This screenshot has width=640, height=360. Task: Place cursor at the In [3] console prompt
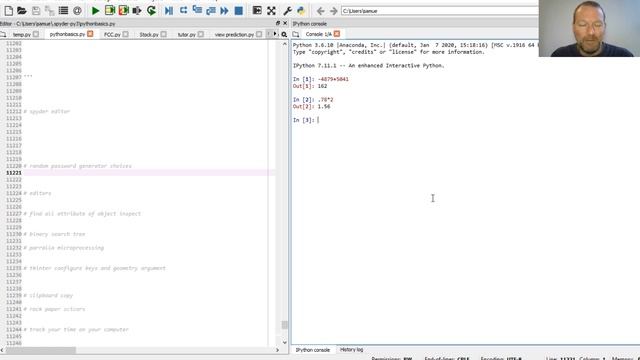(x=319, y=120)
